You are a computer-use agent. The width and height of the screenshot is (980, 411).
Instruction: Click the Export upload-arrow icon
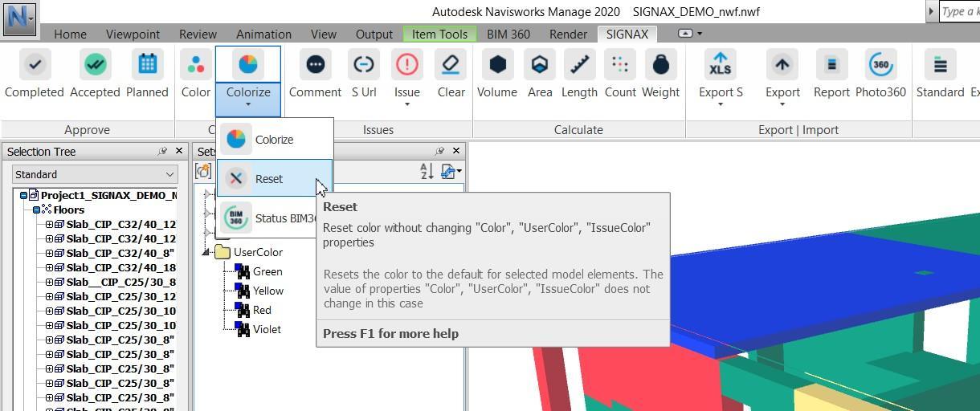click(782, 64)
